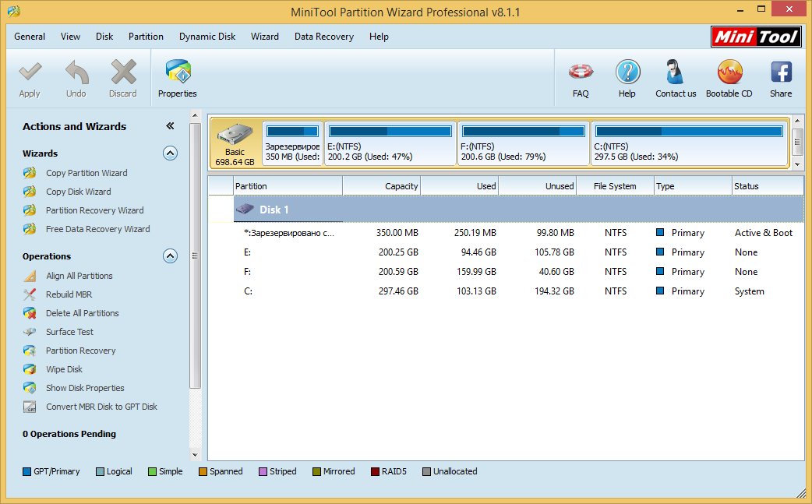Screen dimensions: 812x504
Task: Click the Copy Partition Wizard icon
Action: [30, 173]
